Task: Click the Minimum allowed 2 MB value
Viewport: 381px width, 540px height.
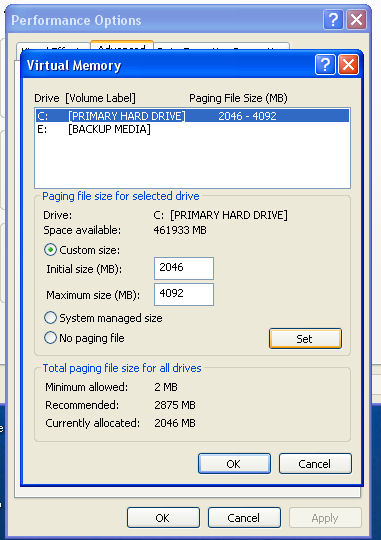Action: pos(166,387)
